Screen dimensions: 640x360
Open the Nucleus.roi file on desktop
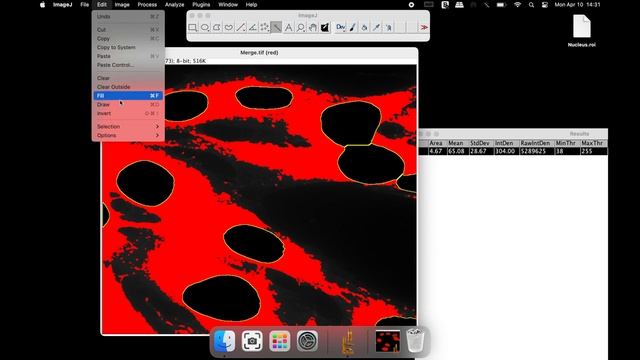(582, 31)
